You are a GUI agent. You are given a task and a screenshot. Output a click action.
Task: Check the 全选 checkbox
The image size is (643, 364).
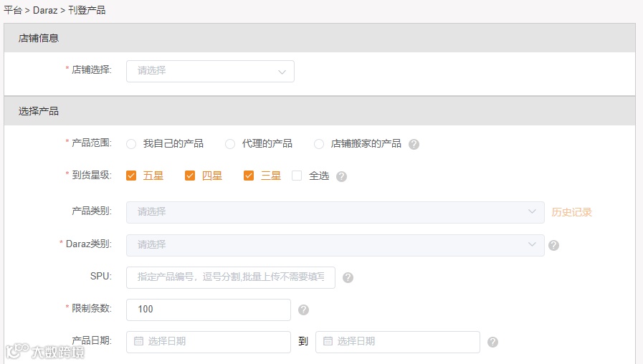click(x=297, y=176)
